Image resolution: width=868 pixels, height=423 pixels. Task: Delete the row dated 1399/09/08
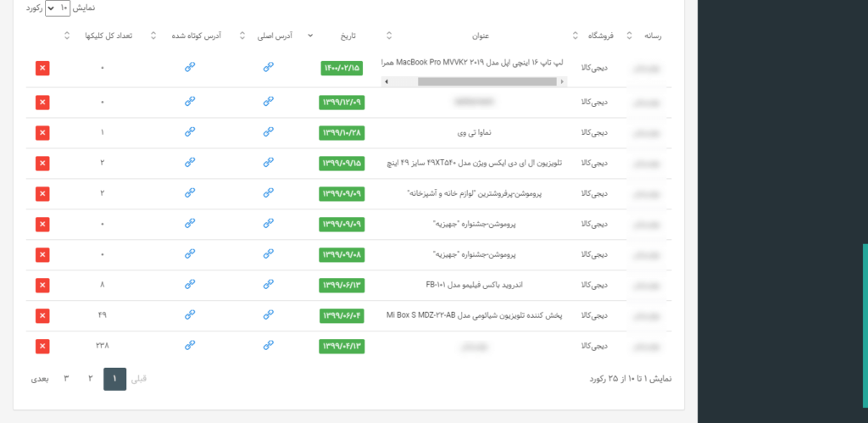pyautogui.click(x=42, y=254)
